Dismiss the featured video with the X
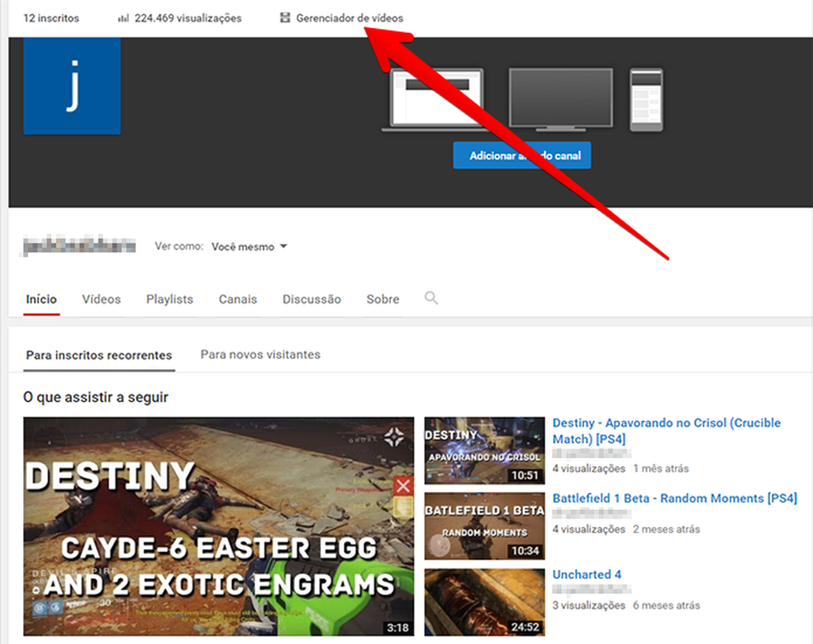 tap(402, 487)
